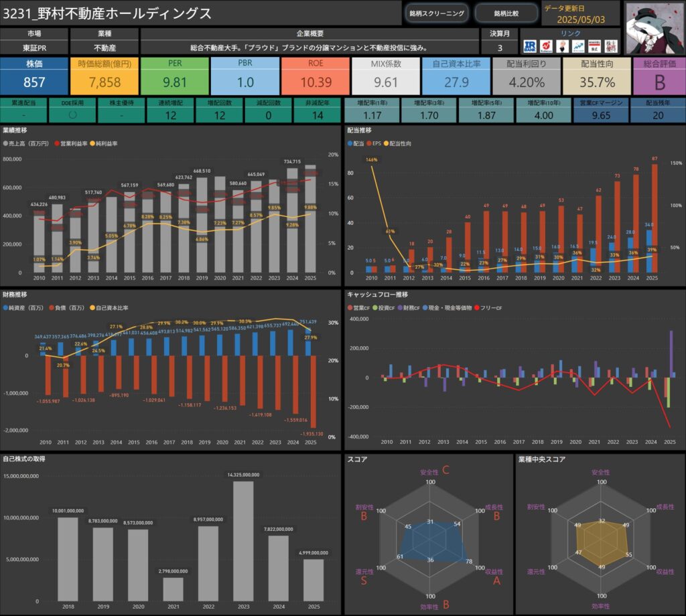
Task: Select the 総合評価 B card
Action: (x=660, y=76)
